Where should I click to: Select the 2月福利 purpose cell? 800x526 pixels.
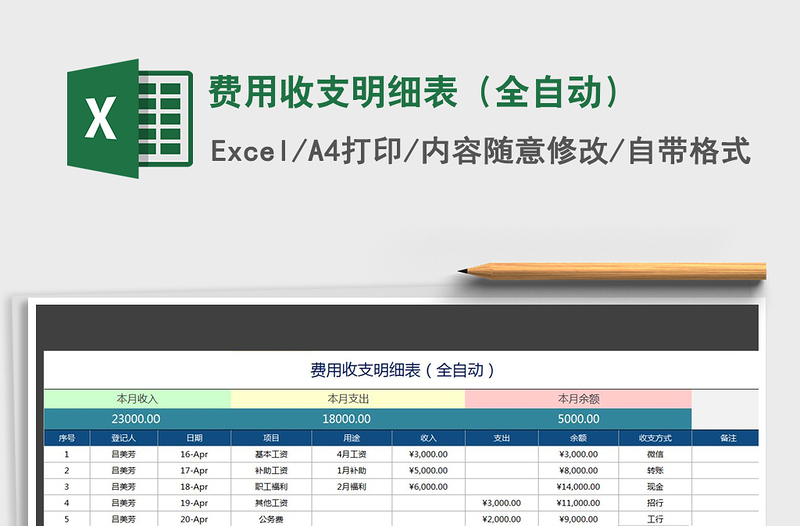tap(352, 487)
